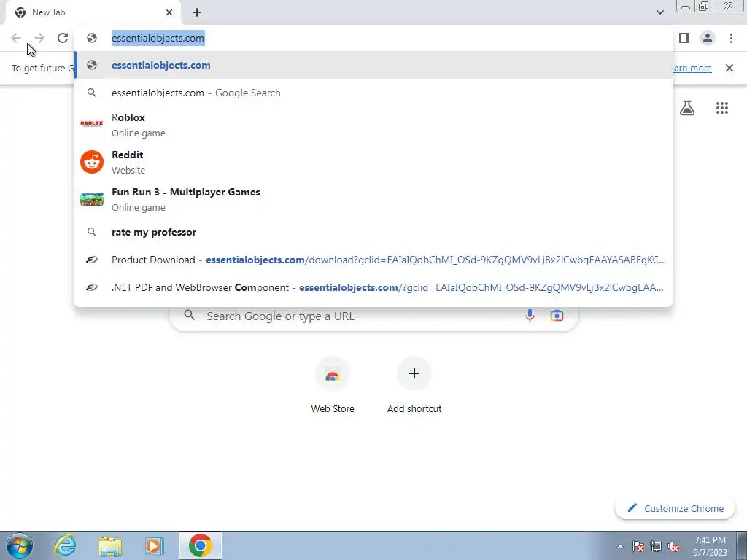Open the Product Download history suggestion
The image size is (747, 560).
[x=373, y=260]
